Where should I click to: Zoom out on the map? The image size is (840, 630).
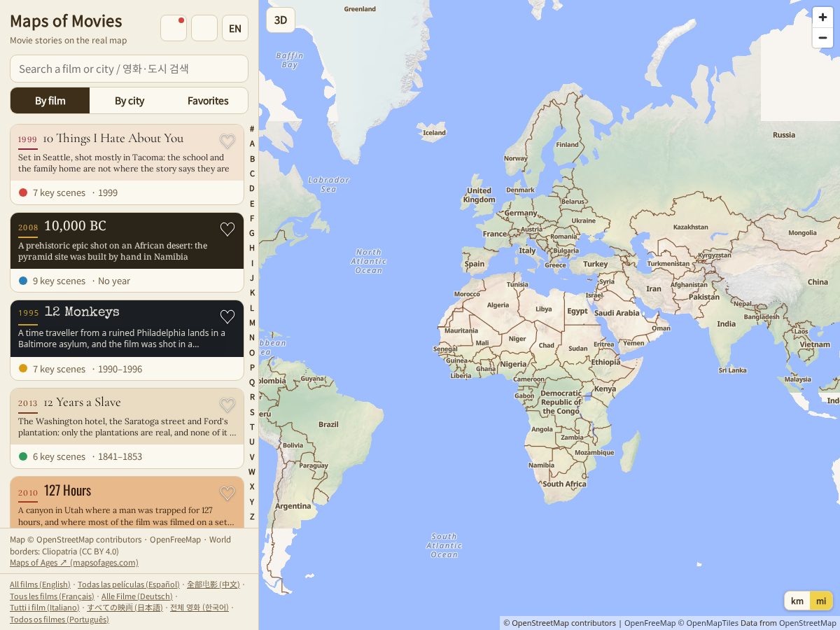pyautogui.click(x=822, y=38)
